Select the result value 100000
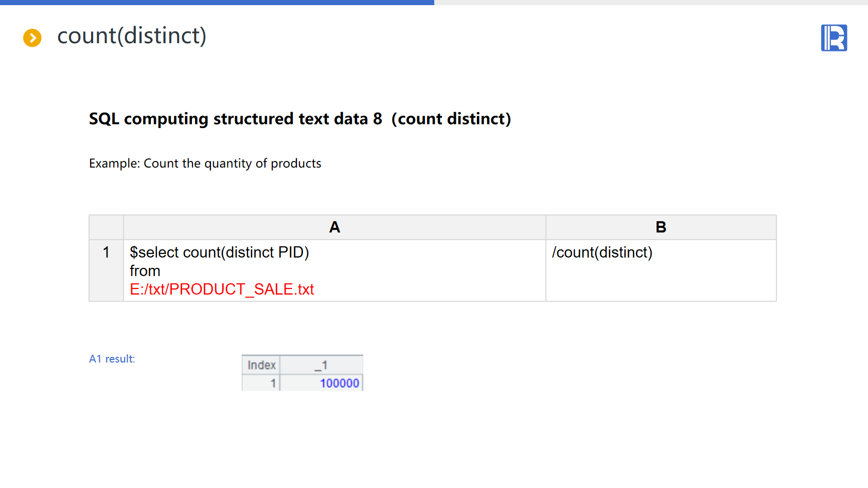This screenshot has width=868, height=488. point(339,383)
